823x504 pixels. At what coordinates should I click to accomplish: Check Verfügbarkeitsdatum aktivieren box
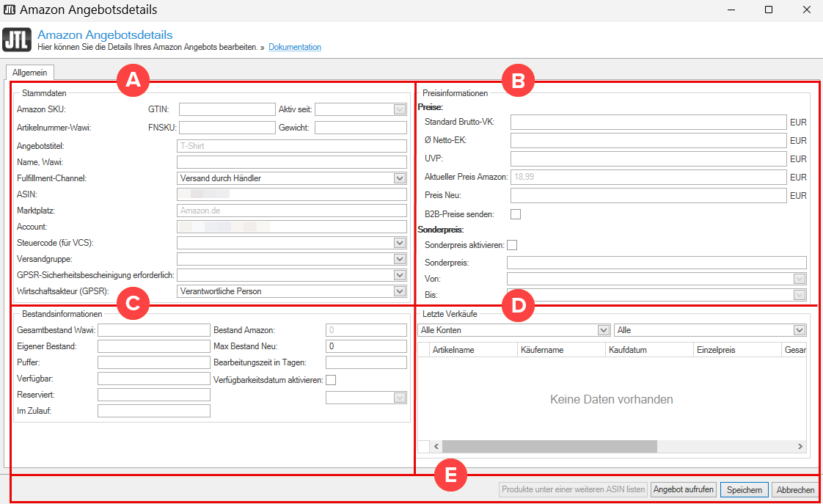click(331, 380)
